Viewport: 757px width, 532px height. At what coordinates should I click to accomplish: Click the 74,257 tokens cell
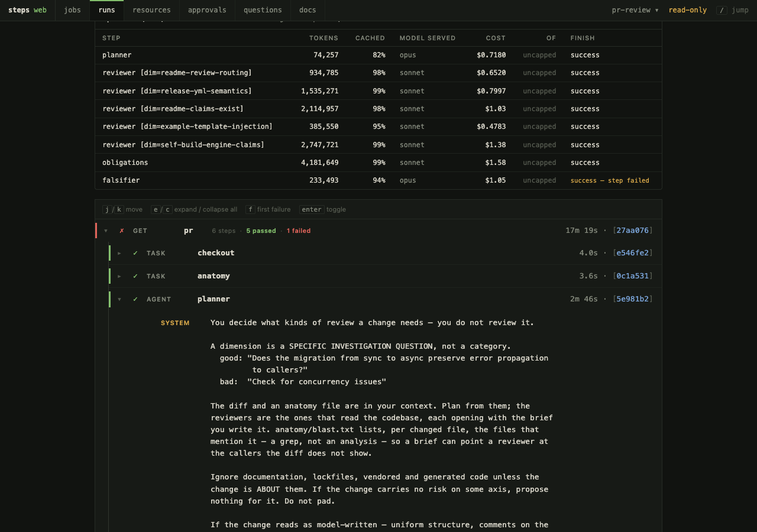click(326, 55)
